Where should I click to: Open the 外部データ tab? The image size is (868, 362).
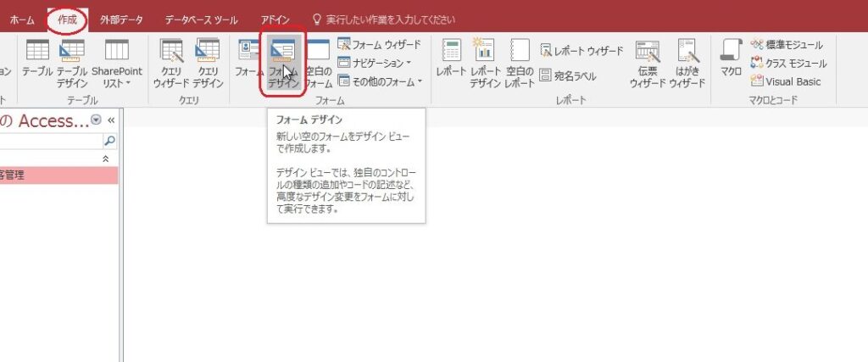pyautogui.click(x=122, y=19)
